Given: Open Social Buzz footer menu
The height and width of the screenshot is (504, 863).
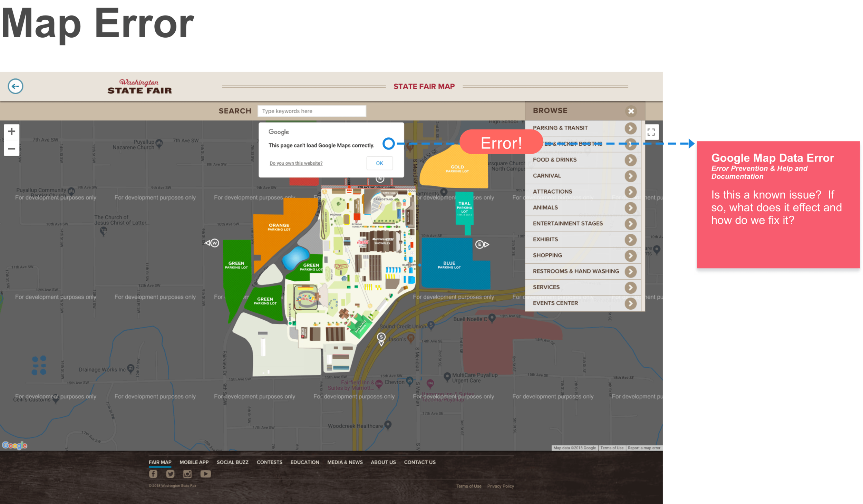Looking at the screenshot, I should 232,462.
